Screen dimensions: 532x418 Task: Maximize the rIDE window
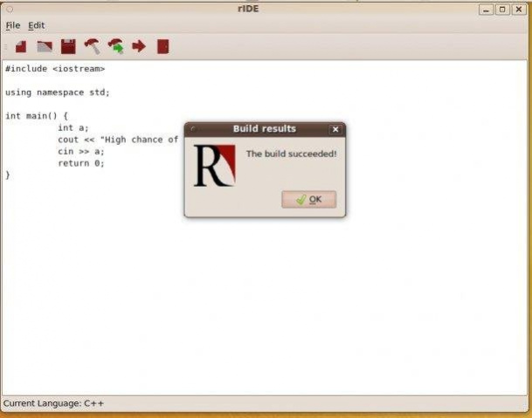pyautogui.click(x=502, y=10)
